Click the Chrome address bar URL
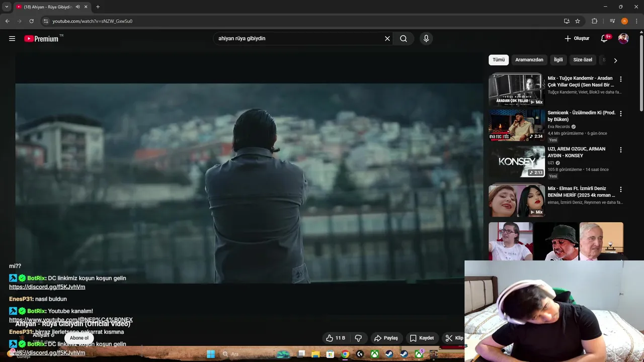Image resolution: width=644 pixels, height=362 pixels. (x=93, y=21)
